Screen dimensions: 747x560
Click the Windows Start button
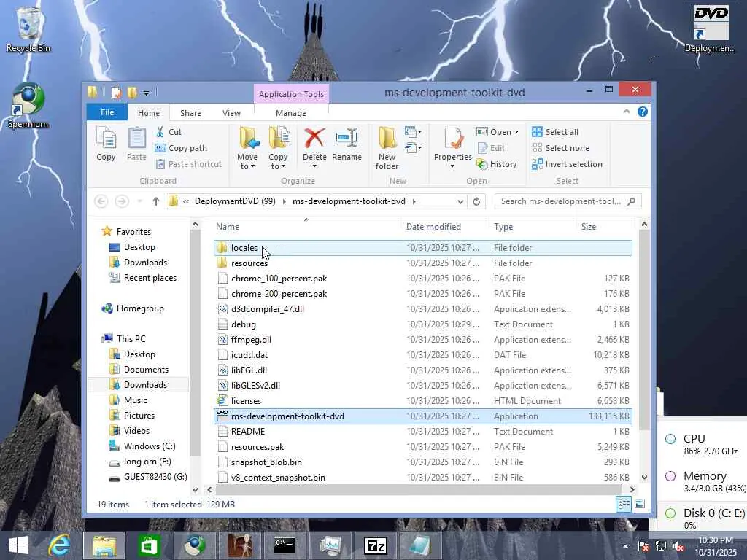point(18,545)
